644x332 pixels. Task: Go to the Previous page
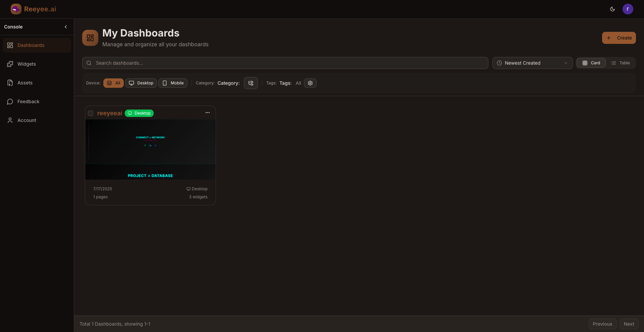(x=602, y=324)
